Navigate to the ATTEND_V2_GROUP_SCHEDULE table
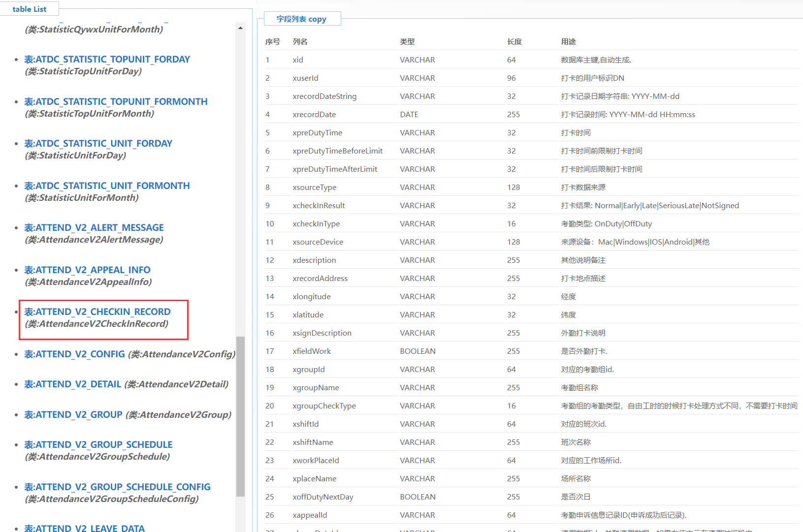This screenshot has height=532, width=803. tap(98, 445)
